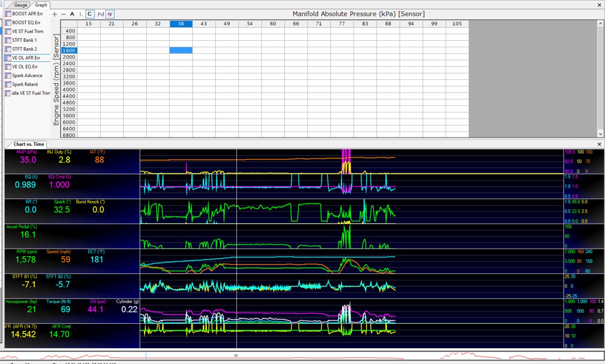Viewport: 605px width, 364px height.
Task: Click the MAP (kPa) value 35.0
Action: click(27, 160)
